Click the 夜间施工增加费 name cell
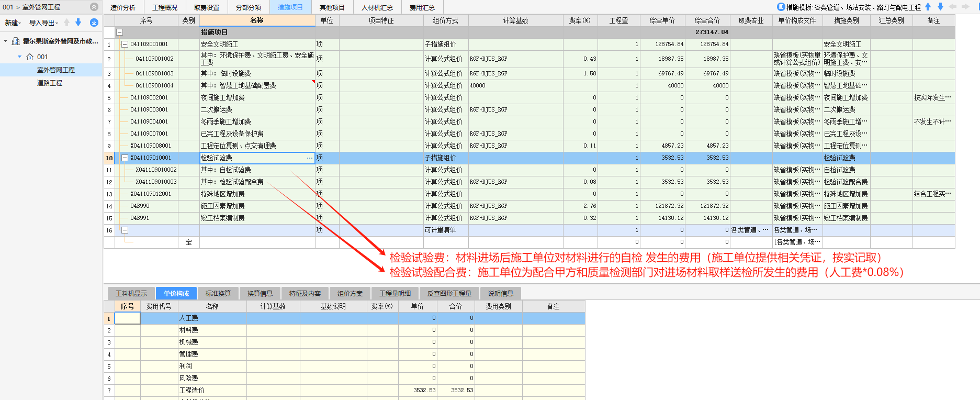Viewport: 980px width, 400px height. (257, 97)
